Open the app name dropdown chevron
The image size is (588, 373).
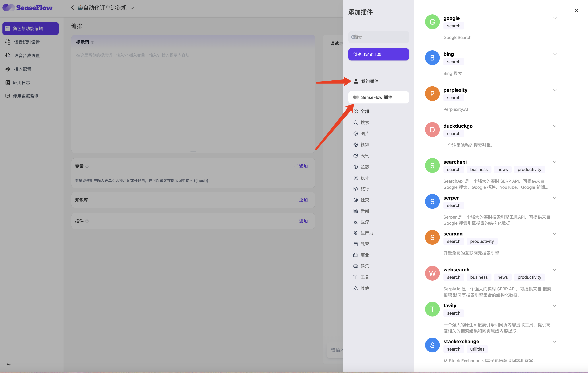coord(132,8)
